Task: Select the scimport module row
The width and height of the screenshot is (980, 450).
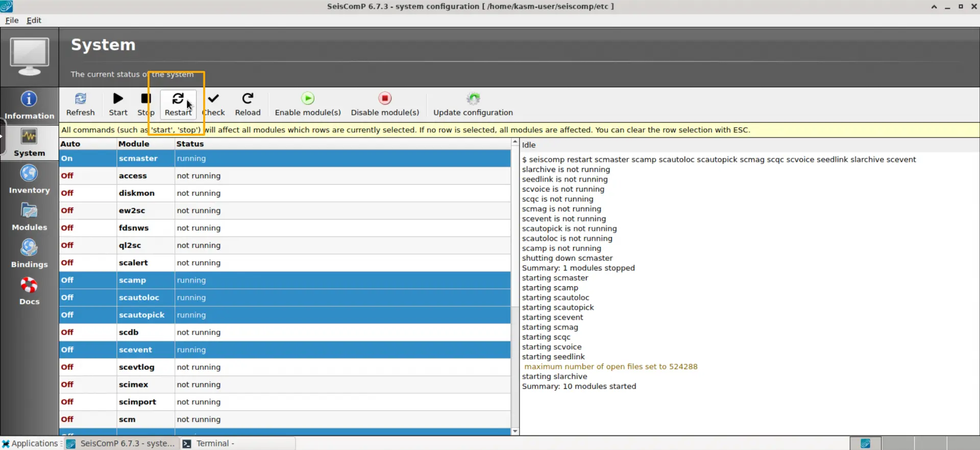Action: (285, 402)
